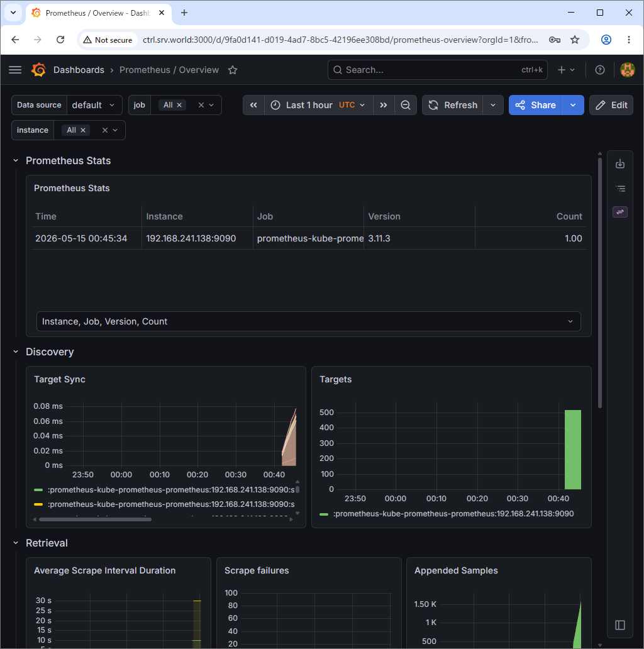The image size is (644, 649).
Task: Reload the browser page
Action: tap(60, 40)
